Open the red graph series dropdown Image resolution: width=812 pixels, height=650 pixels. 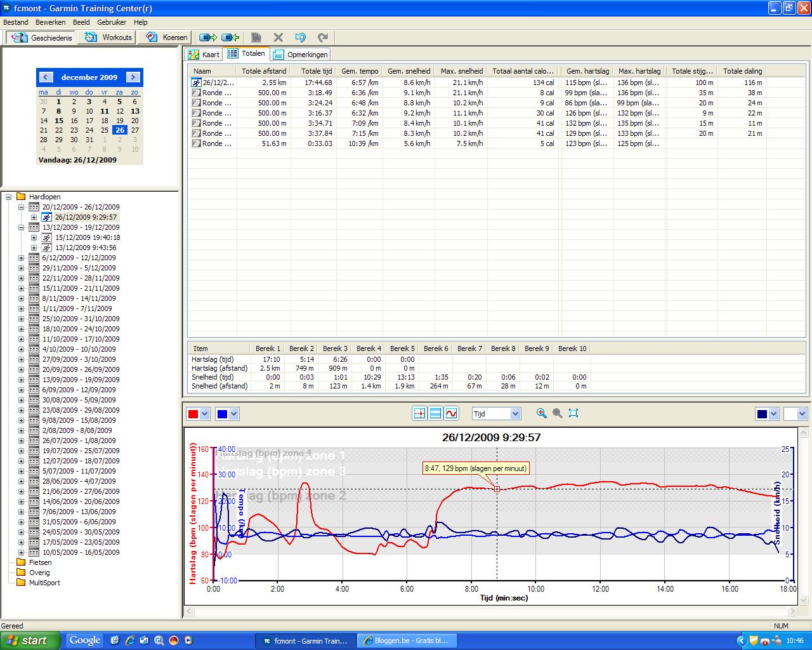(204, 414)
